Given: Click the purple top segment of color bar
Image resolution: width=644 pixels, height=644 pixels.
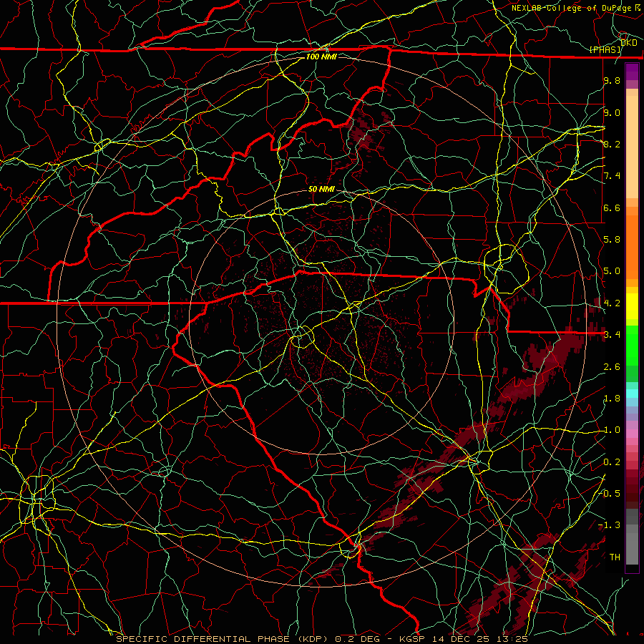Looking at the screenshot, I should pos(632,72).
